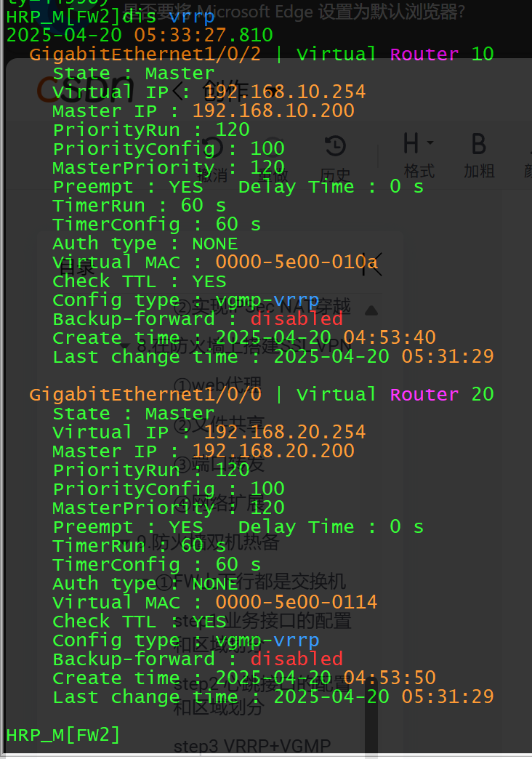Viewport: 532px width, 759px height.
Task: Jump to ④网络扩展 heading
Action: tap(219, 502)
